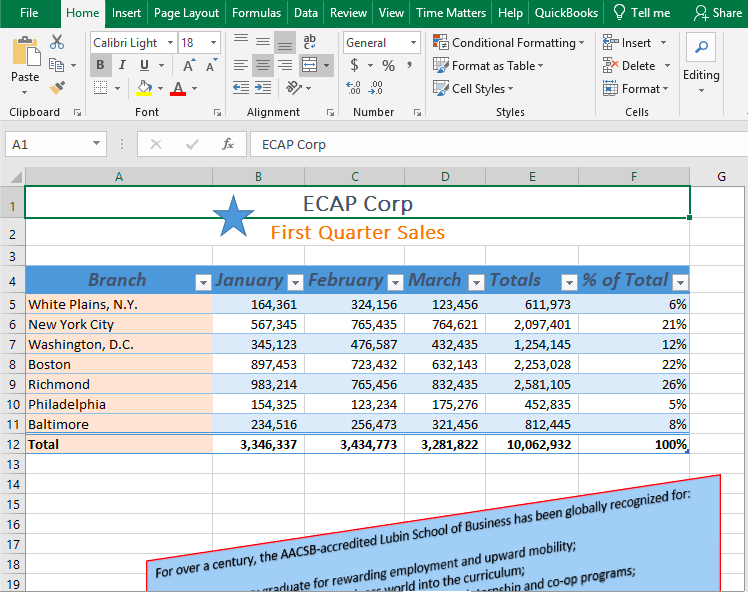Click the formula bar Cancel X
The height and width of the screenshot is (592, 748).
(x=156, y=144)
